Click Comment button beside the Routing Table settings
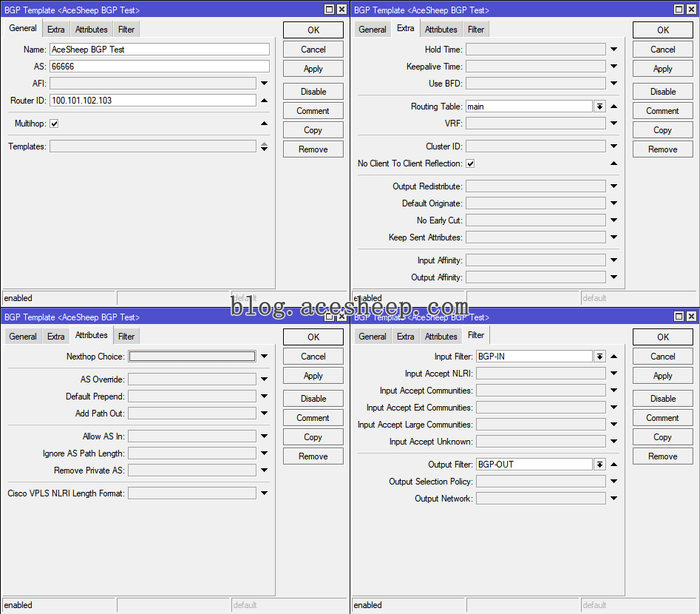 pyautogui.click(x=662, y=111)
